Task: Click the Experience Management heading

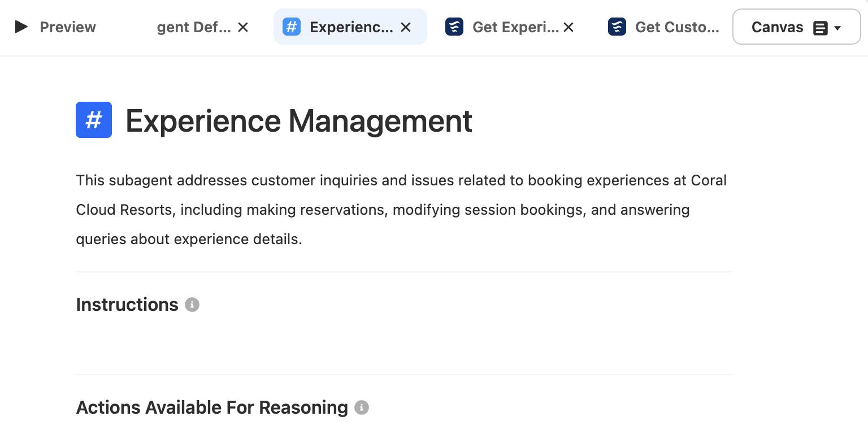Action: [299, 120]
